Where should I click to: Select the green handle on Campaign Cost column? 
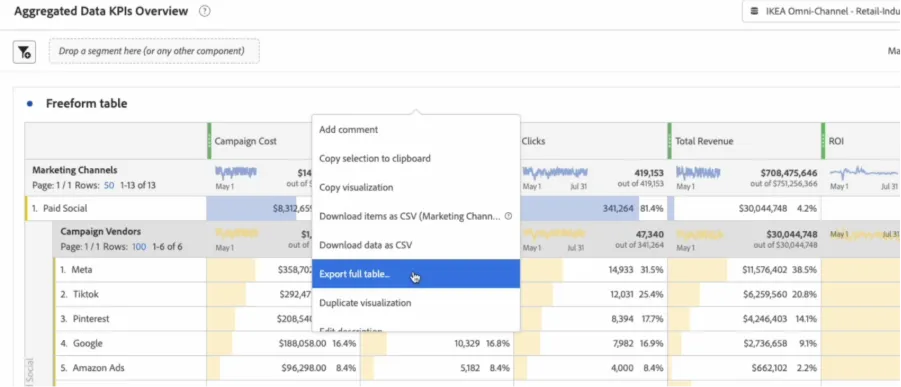point(210,141)
